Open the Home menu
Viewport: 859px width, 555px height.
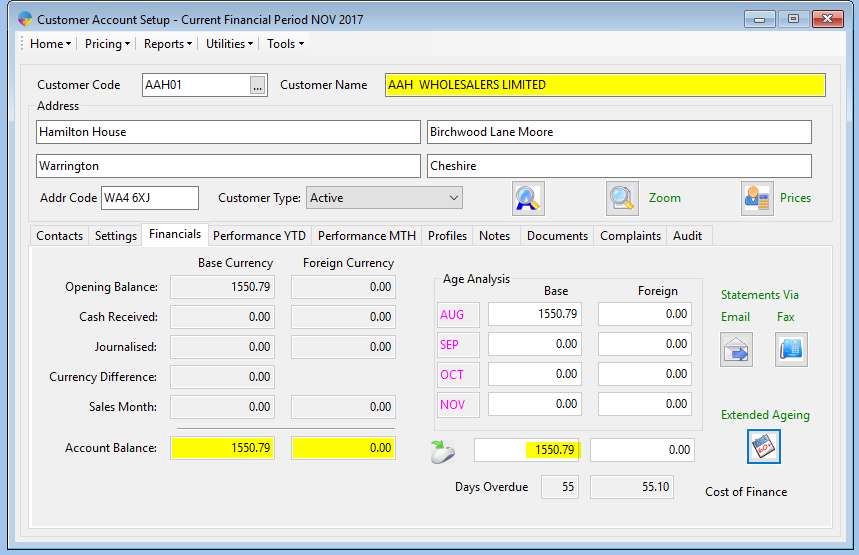pos(50,44)
